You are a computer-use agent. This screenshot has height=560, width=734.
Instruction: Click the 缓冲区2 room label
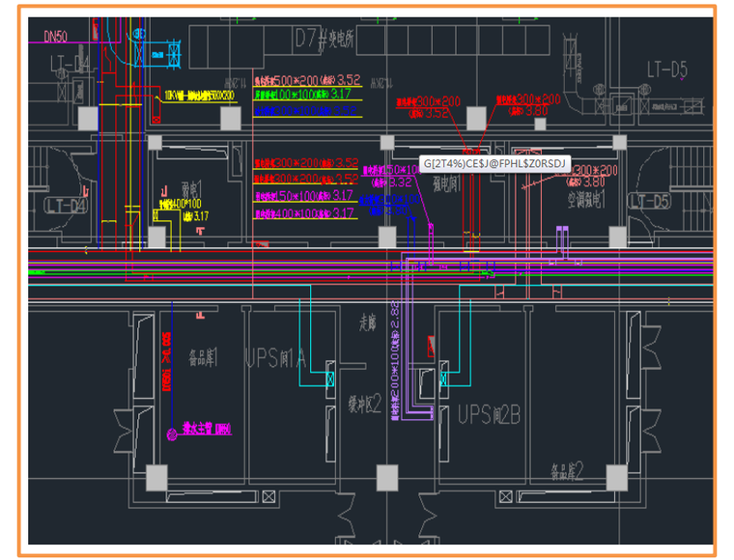pos(366,402)
